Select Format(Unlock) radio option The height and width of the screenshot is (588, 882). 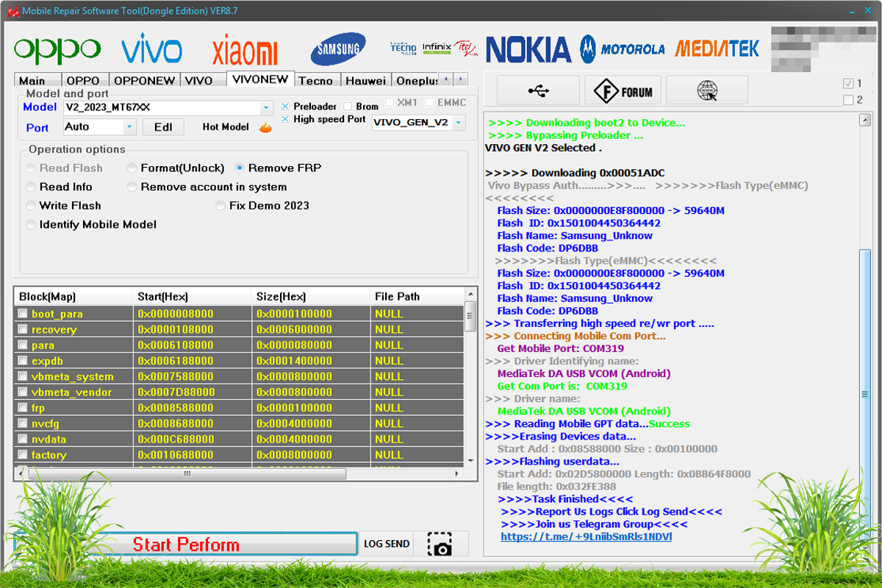pyautogui.click(x=132, y=168)
